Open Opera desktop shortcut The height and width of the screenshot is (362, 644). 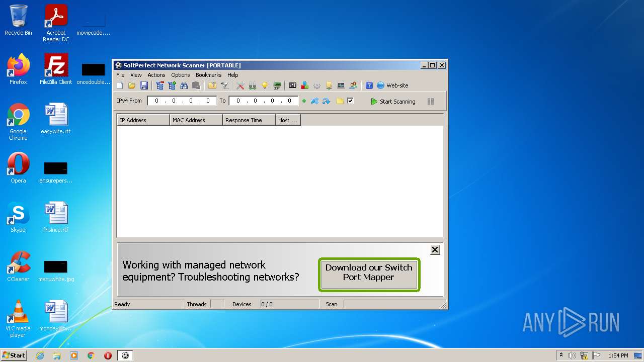pyautogui.click(x=18, y=168)
